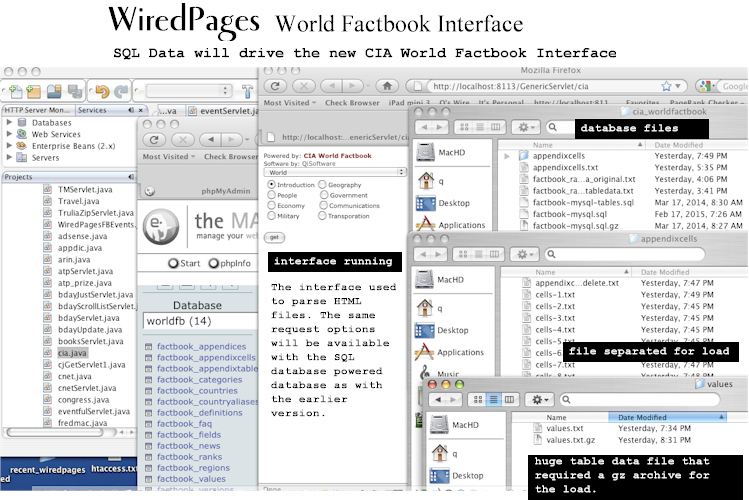The image size is (749, 500).
Task: Click the Redo arrow in NetBeans toolbar
Action: [121, 91]
